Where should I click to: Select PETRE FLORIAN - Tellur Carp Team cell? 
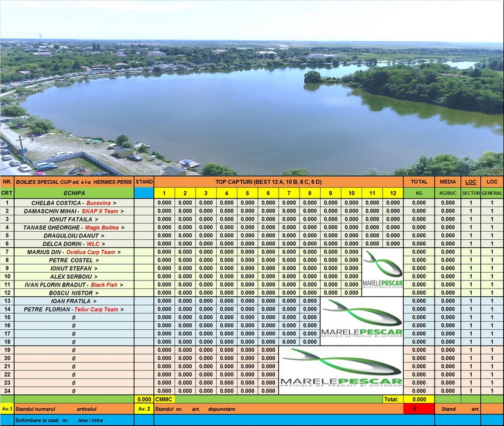tap(74, 309)
